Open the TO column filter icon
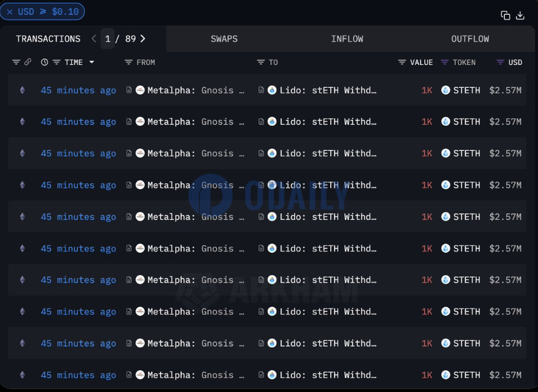Image resolution: width=538 pixels, height=392 pixels. tap(261, 62)
